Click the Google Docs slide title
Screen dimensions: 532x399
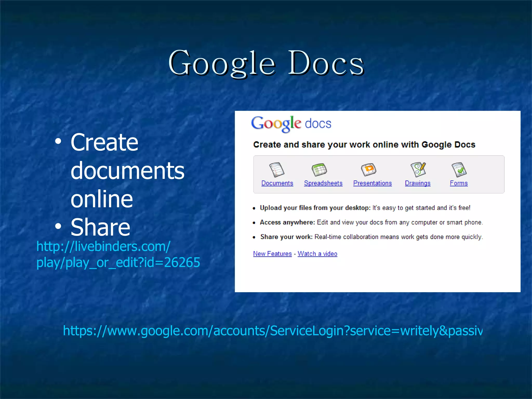(x=266, y=63)
